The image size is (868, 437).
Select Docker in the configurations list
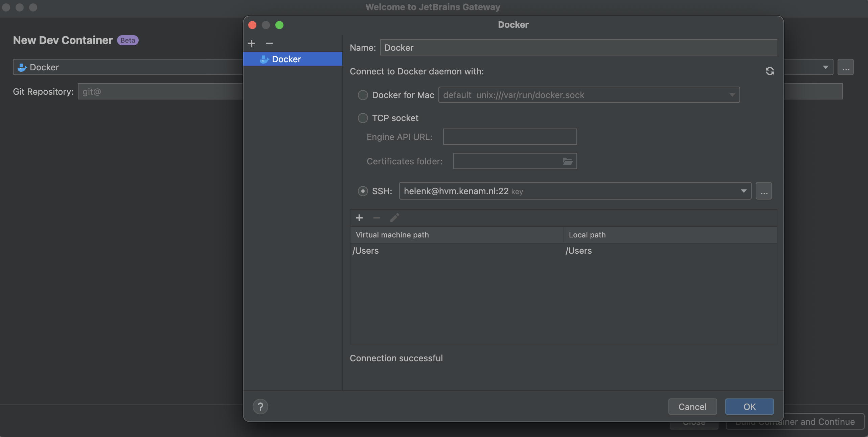click(x=292, y=59)
